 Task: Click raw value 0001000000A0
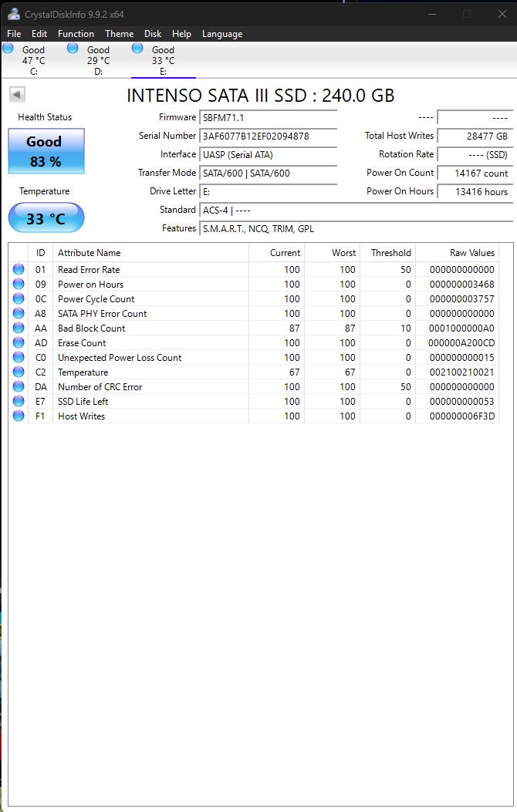tap(461, 328)
